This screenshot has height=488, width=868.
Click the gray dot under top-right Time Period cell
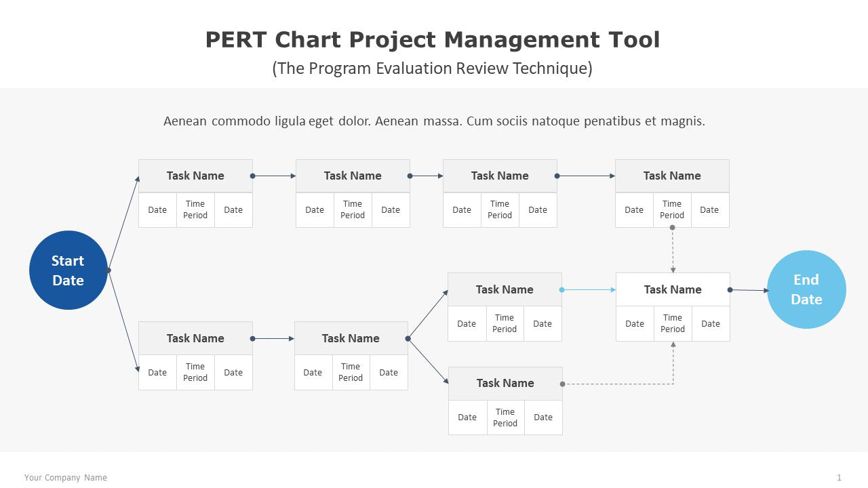(672, 228)
